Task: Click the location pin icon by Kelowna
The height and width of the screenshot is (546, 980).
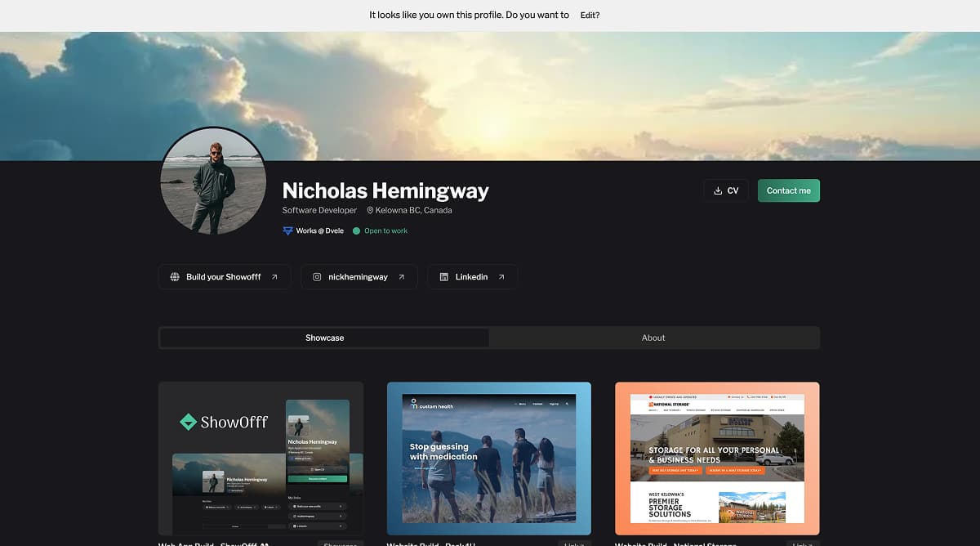Action: [370, 211]
